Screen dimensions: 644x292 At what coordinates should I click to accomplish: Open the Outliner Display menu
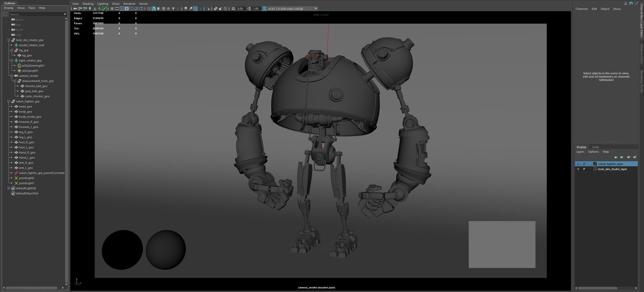coord(9,8)
